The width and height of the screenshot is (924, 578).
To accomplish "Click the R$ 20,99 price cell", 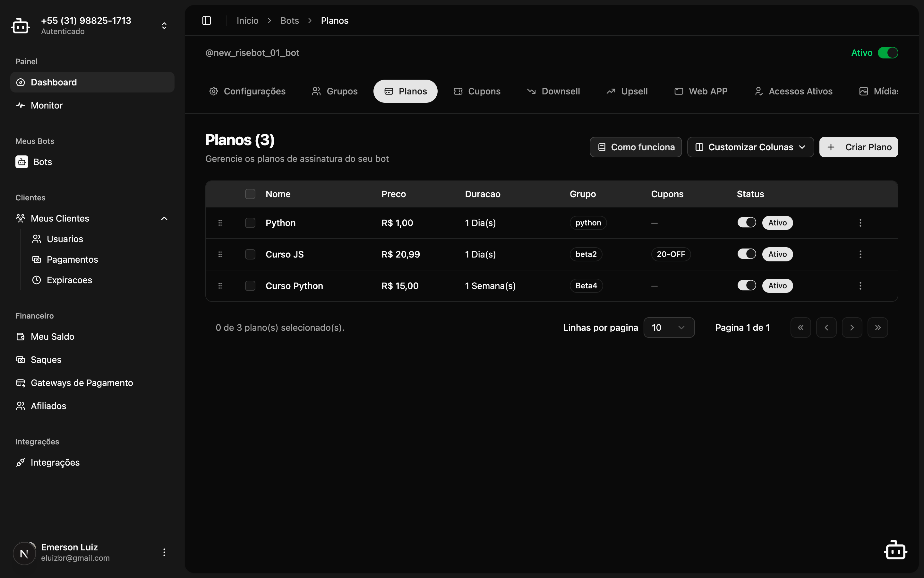I will 400,254.
